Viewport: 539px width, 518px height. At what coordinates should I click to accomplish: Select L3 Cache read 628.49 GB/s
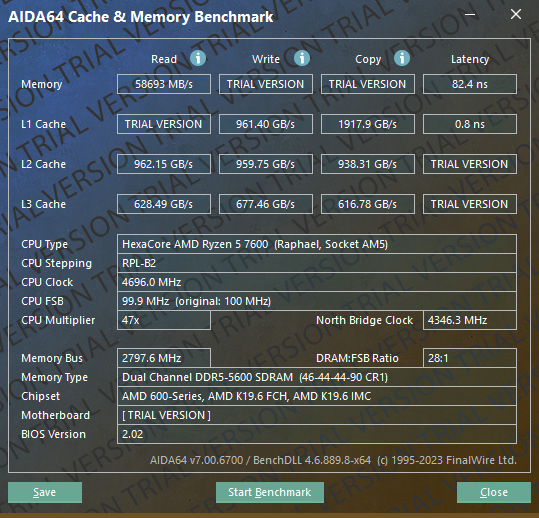pos(164,204)
